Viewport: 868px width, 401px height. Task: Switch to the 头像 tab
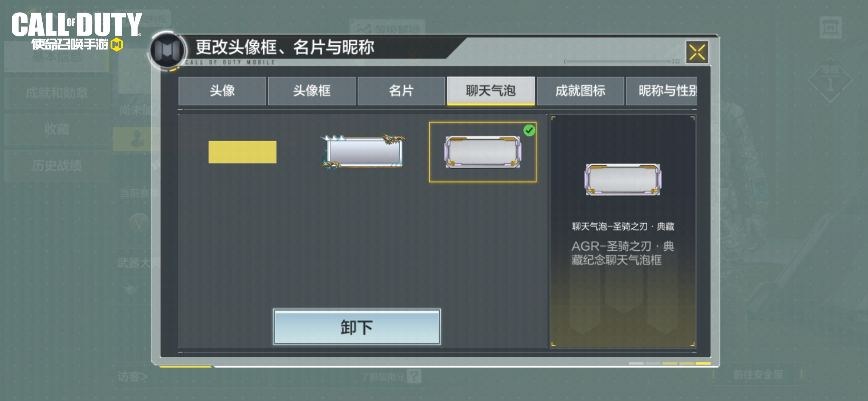click(222, 91)
